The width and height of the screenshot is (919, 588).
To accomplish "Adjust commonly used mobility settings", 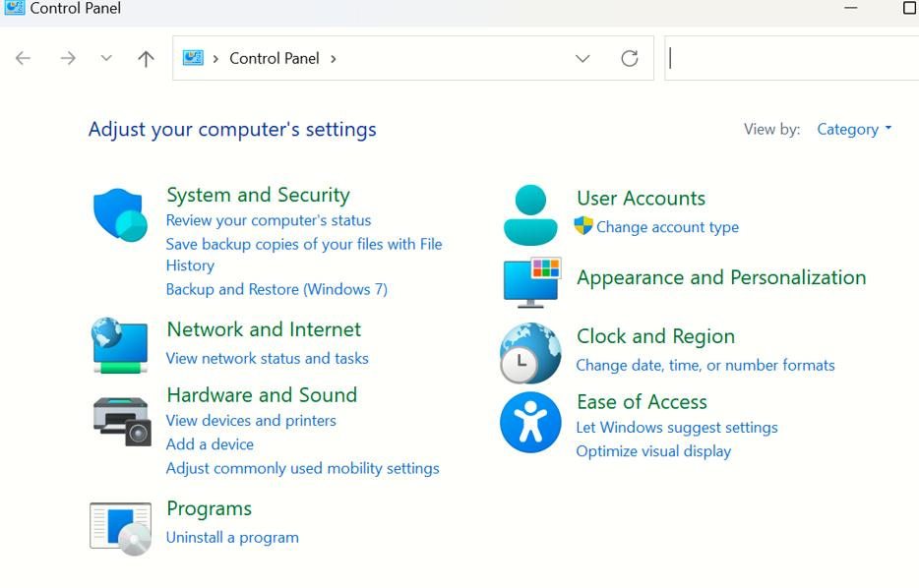I will tap(302, 468).
